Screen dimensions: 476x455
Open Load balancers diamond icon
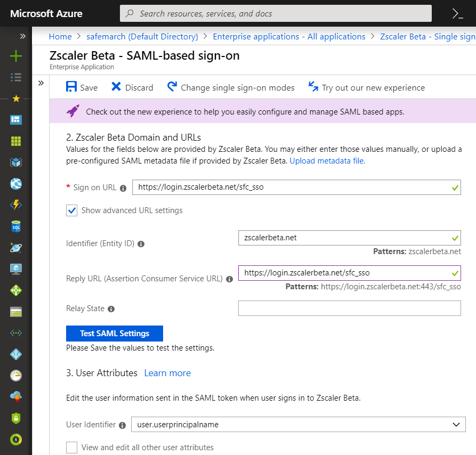(x=16, y=290)
